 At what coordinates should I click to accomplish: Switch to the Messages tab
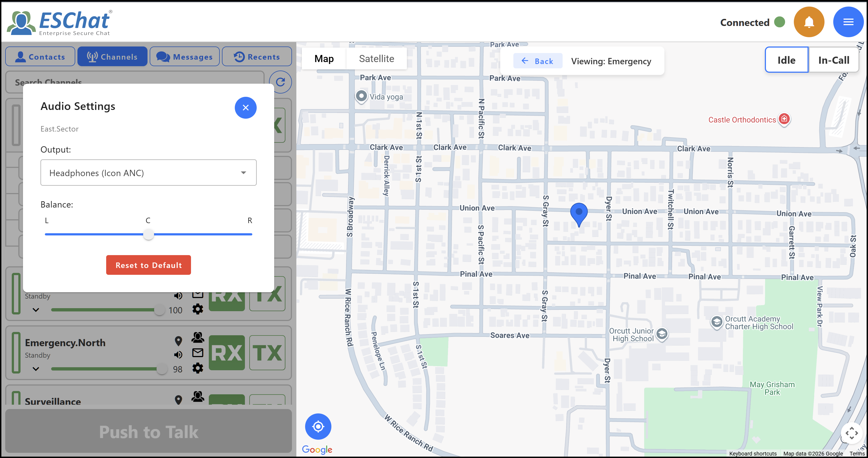(185, 57)
